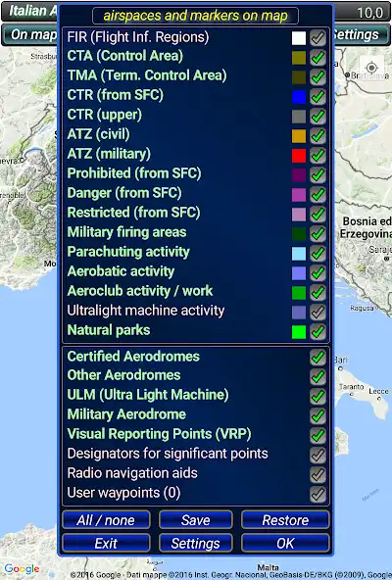Confirm with the OK button
The image size is (392, 580).
pos(285,543)
